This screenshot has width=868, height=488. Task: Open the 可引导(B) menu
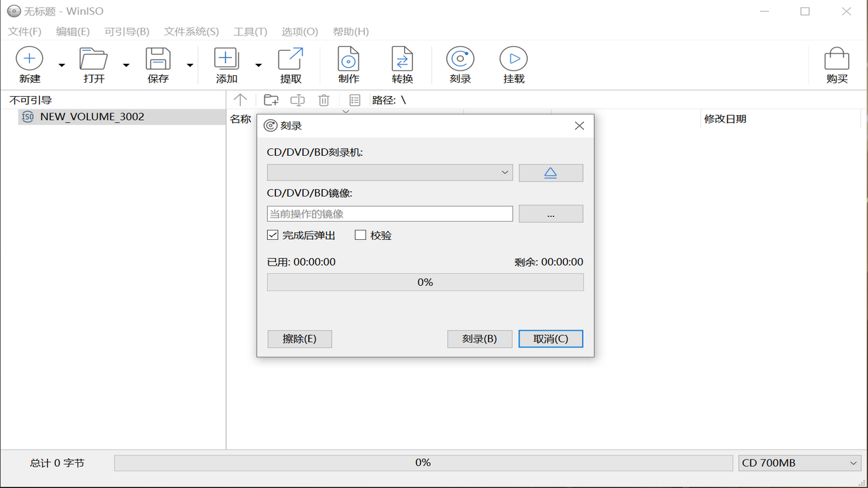click(127, 31)
